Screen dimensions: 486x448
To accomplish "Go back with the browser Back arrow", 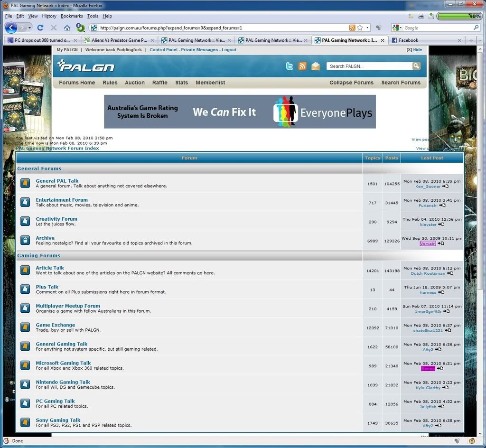I will coord(11,28).
